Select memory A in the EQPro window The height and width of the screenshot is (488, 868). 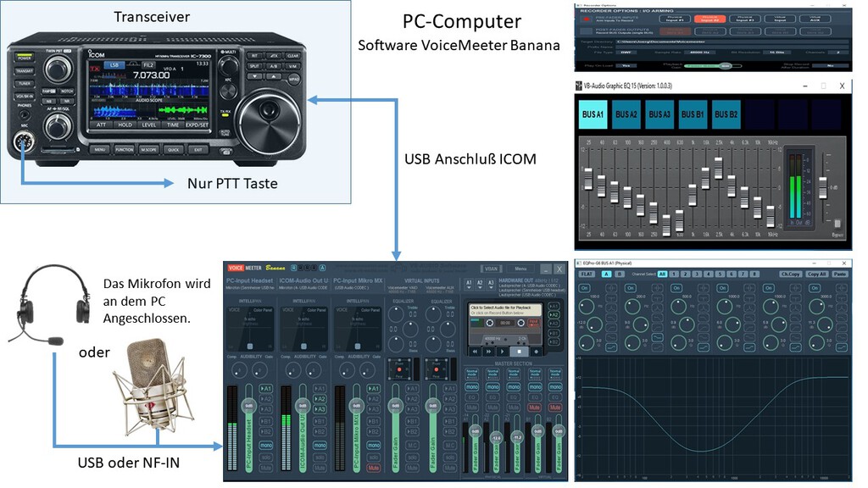point(607,274)
